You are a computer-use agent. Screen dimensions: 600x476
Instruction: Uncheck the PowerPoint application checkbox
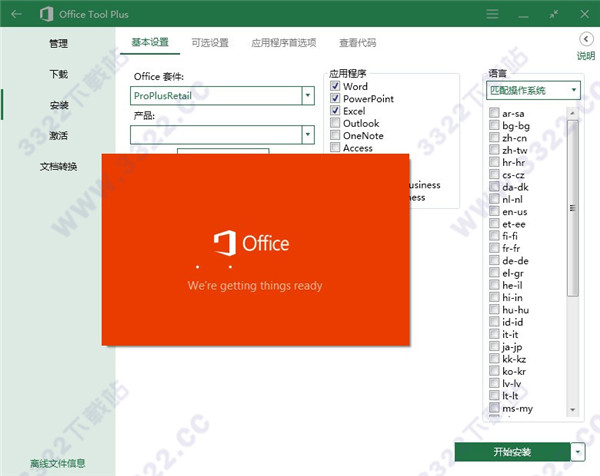[x=335, y=98]
